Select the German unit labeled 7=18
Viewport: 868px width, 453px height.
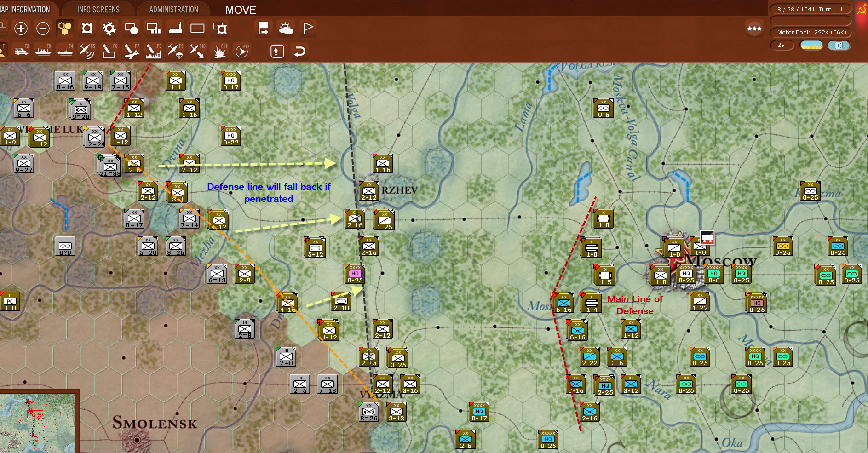tap(328, 384)
